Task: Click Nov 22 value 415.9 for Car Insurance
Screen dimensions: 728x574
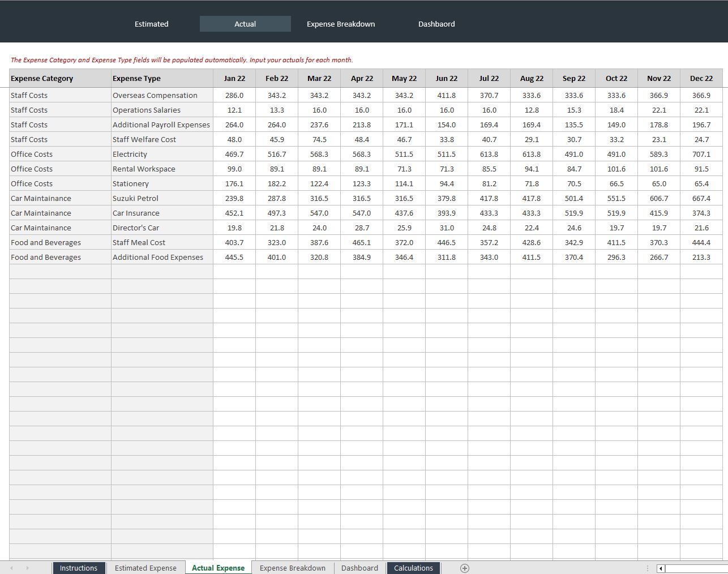Action: pos(659,213)
